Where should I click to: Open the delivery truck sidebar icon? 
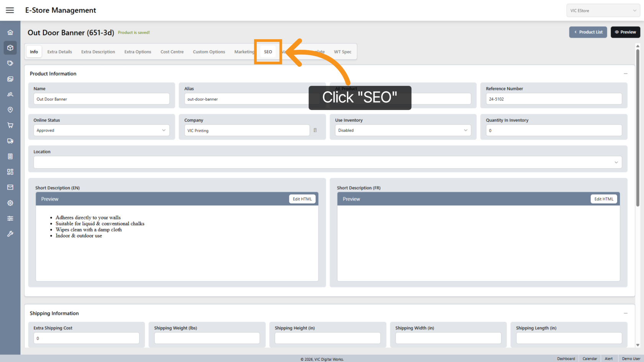pos(10,141)
